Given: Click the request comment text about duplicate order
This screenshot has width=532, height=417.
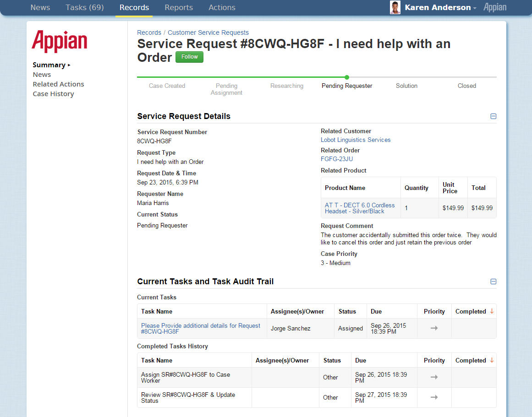Looking at the screenshot, I should [x=408, y=238].
